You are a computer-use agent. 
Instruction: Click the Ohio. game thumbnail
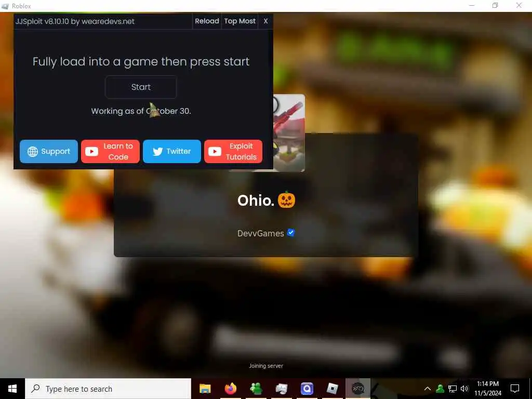[x=289, y=132]
